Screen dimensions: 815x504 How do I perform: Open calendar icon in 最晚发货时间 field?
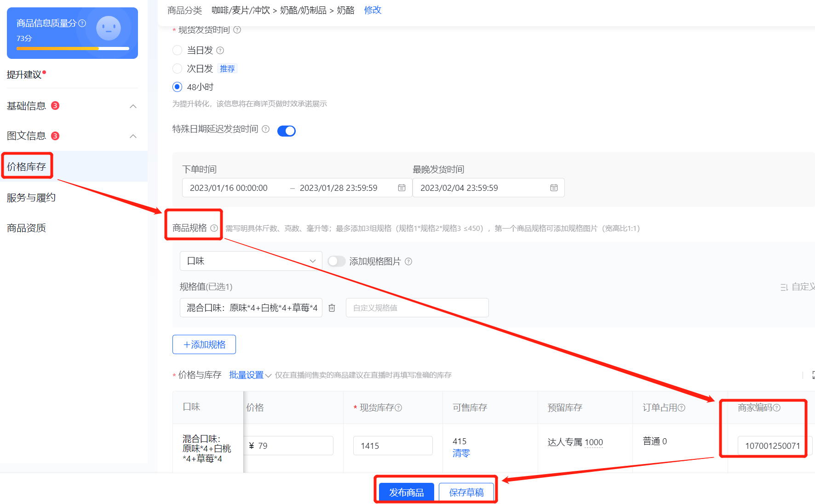pyautogui.click(x=554, y=188)
